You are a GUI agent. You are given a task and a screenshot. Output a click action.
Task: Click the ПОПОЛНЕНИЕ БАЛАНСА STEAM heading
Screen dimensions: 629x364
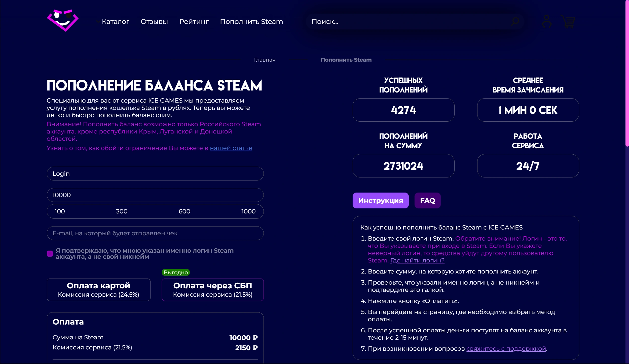[154, 85]
